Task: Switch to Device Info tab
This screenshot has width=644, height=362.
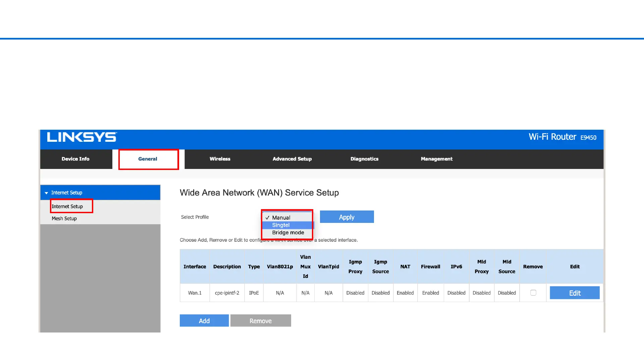Action: point(75,159)
